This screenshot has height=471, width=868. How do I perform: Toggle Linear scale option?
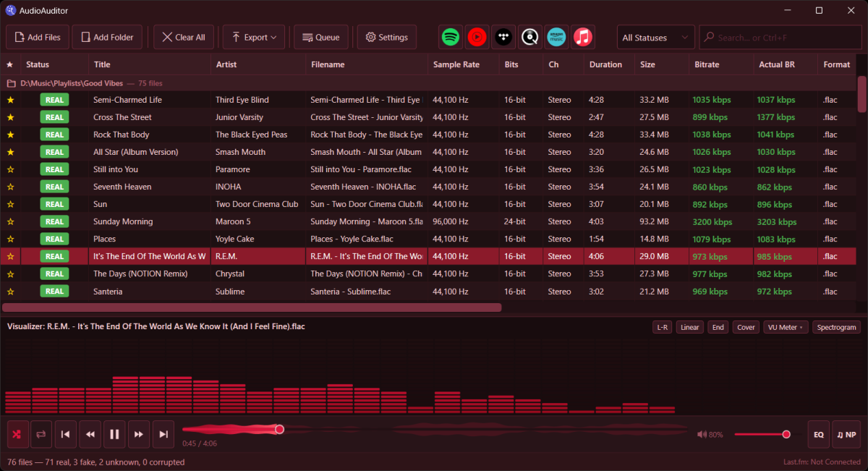pos(690,327)
